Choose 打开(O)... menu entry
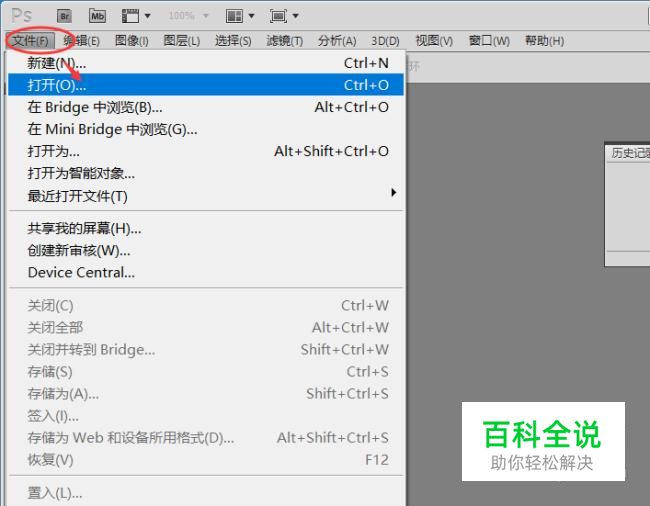 coord(206,85)
